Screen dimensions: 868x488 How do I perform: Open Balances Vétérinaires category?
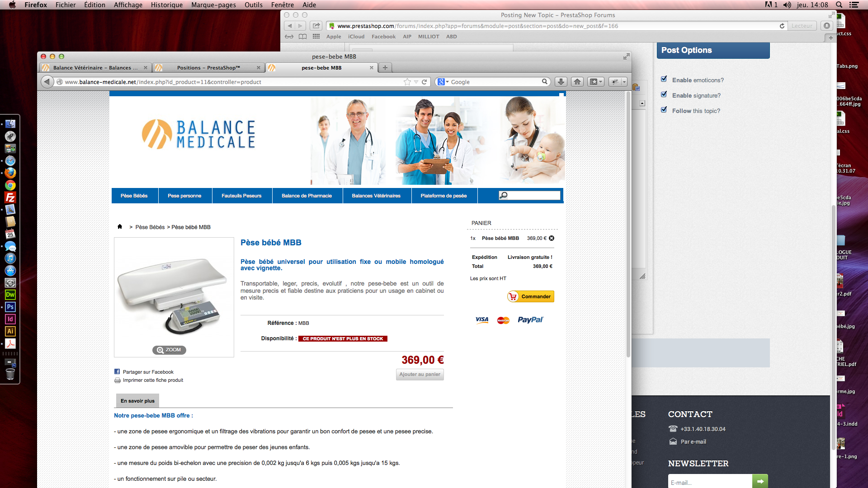pyautogui.click(x=376, y=196)
